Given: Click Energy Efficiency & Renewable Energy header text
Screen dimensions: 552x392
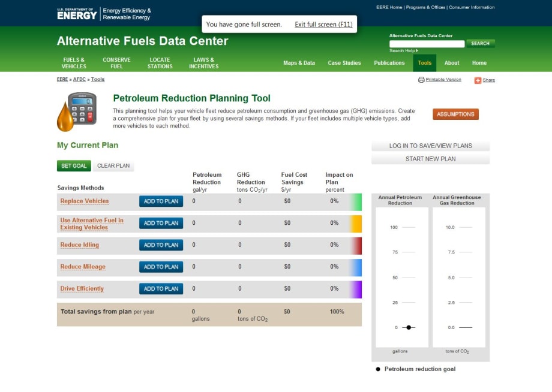Looking at the screenshot, I should point(127,14).
